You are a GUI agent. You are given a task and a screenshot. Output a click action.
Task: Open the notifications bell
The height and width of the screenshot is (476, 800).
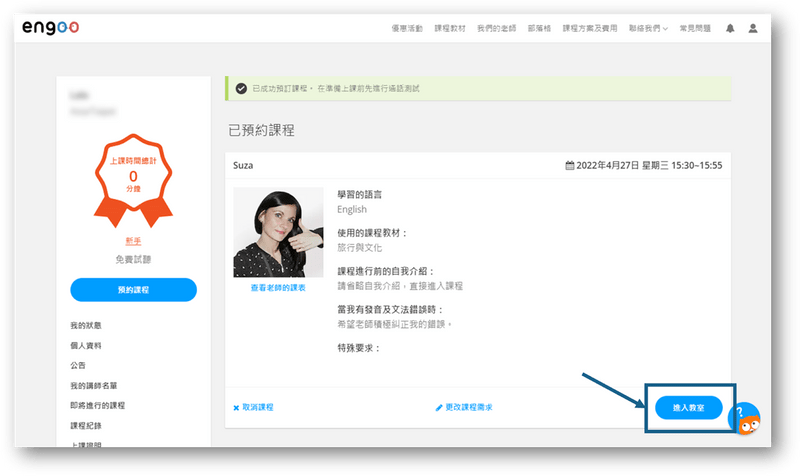[730, 29]
